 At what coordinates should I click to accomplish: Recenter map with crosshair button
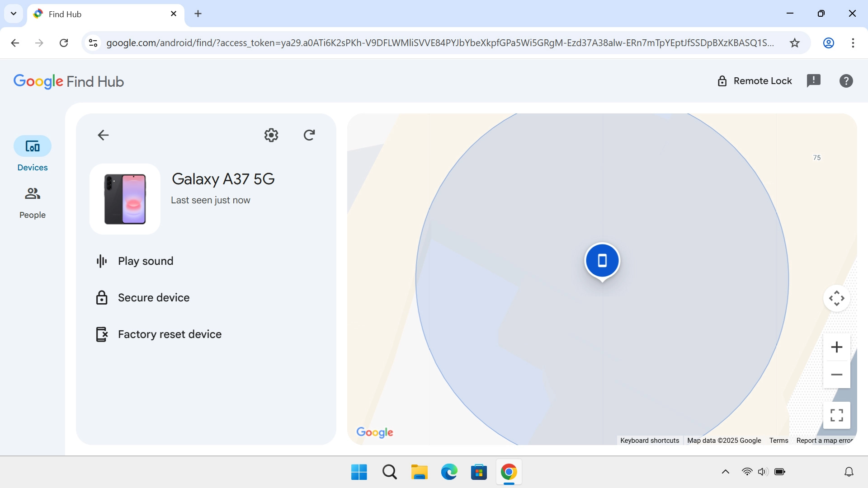(837, 298)
